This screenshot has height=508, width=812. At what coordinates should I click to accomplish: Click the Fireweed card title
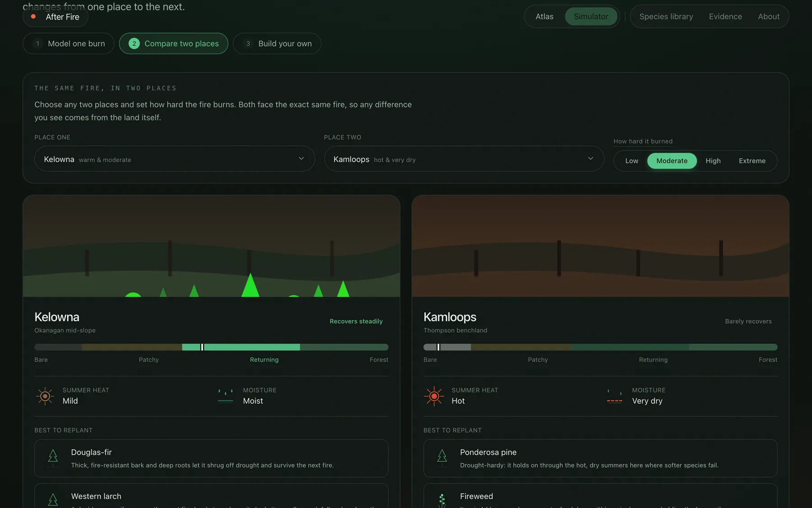click(x=476, y=496)
